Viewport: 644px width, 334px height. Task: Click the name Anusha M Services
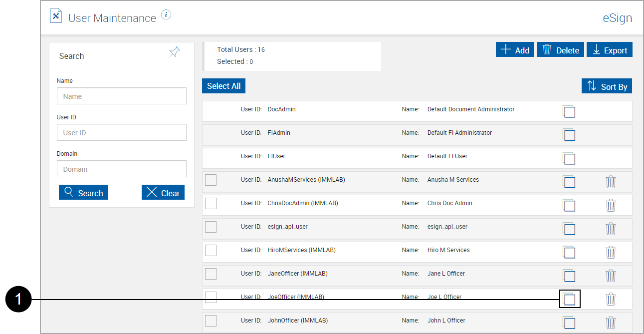[x=453, y=179]
